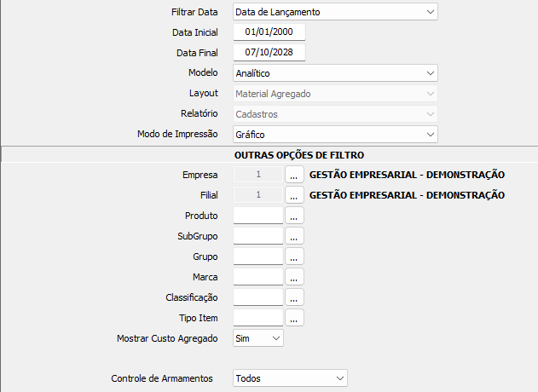
Task: Open the Tipo Item lookup ellipsis button
Action: pyautogui.click(x=294, y=318)
